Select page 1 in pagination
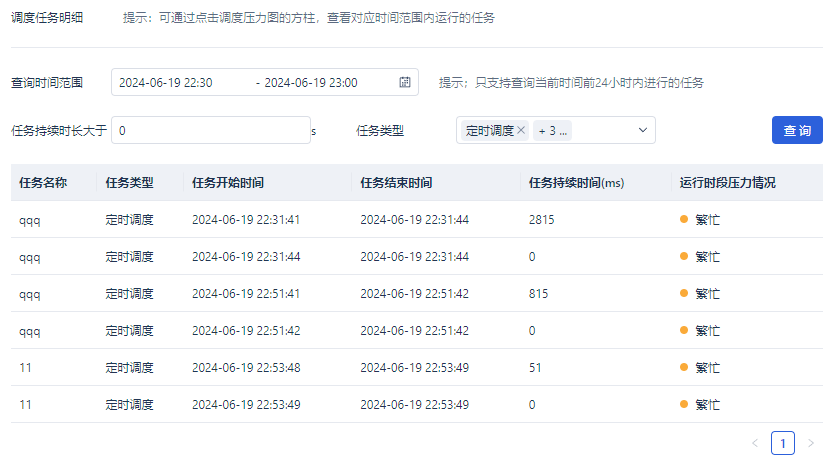833x461 pixels. click(x=783, y=443)
